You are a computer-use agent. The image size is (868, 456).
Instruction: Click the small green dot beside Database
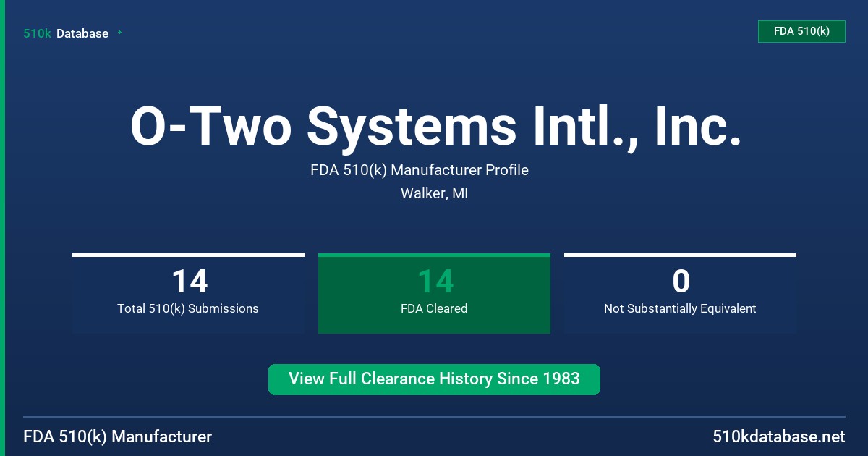[x=119, y=33]
